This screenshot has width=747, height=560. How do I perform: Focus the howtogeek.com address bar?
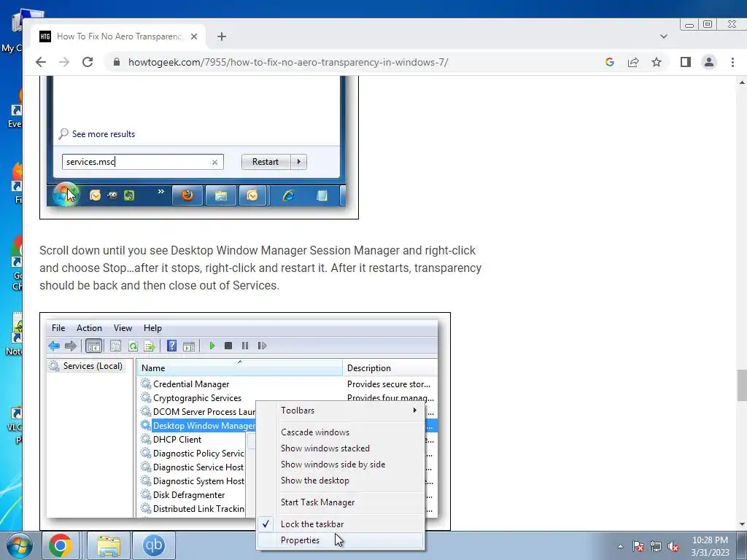pyautogui.click(x=352, y=62)
